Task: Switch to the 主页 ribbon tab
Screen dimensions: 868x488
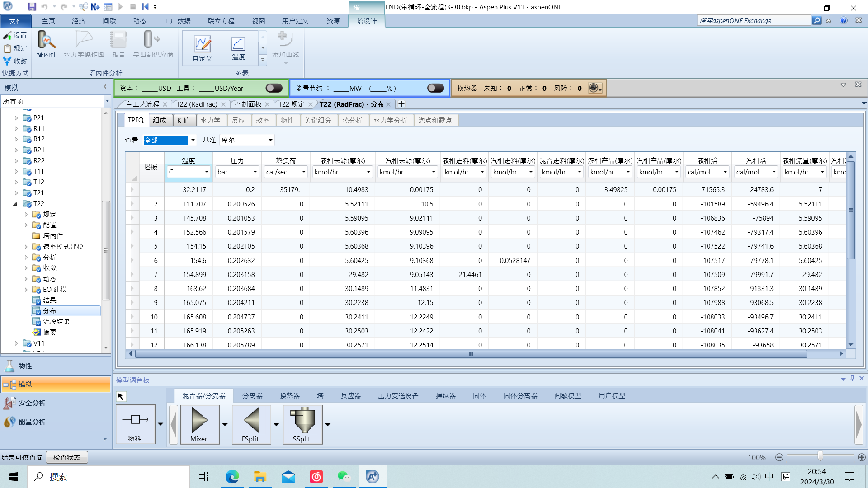Action: [48, 21]
